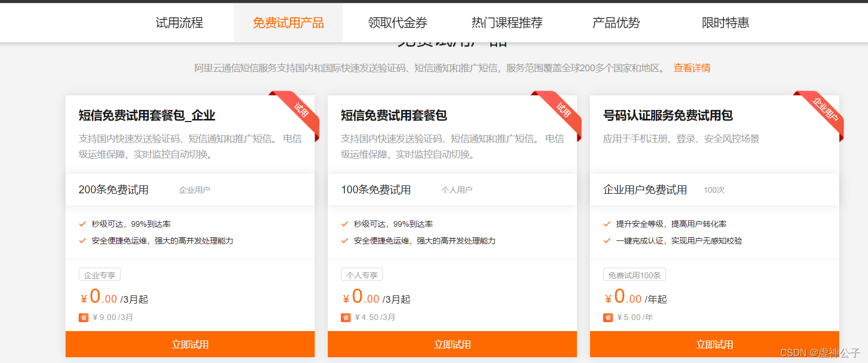
Task: Switch to the 产品优势 tab
Action: (616, 23)
